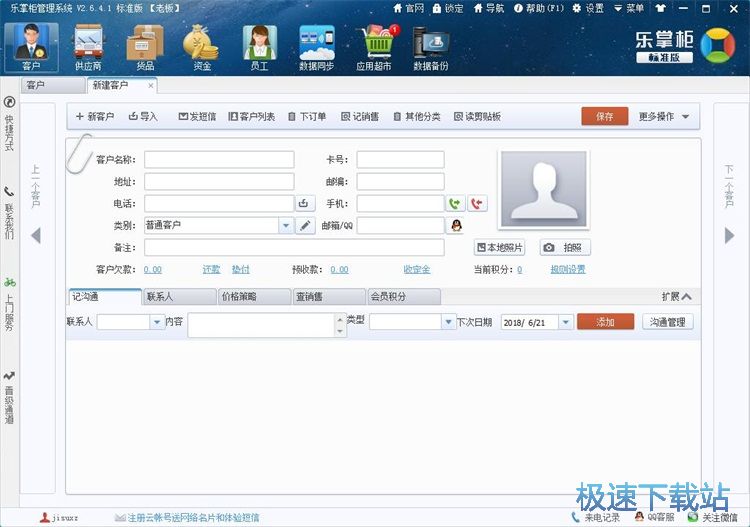Open 上门服务 sidebar item
750x527 pixels.
point(9,304)
